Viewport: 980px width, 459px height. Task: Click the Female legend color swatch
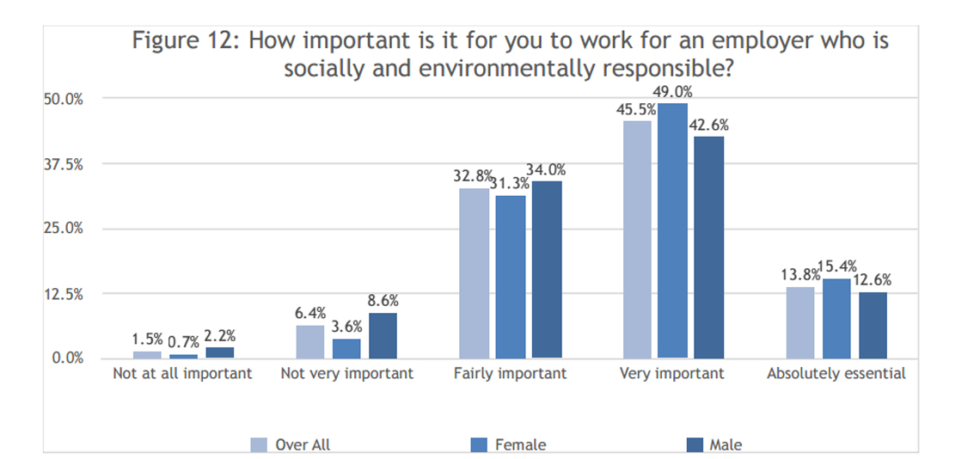(x=478, y=444)
